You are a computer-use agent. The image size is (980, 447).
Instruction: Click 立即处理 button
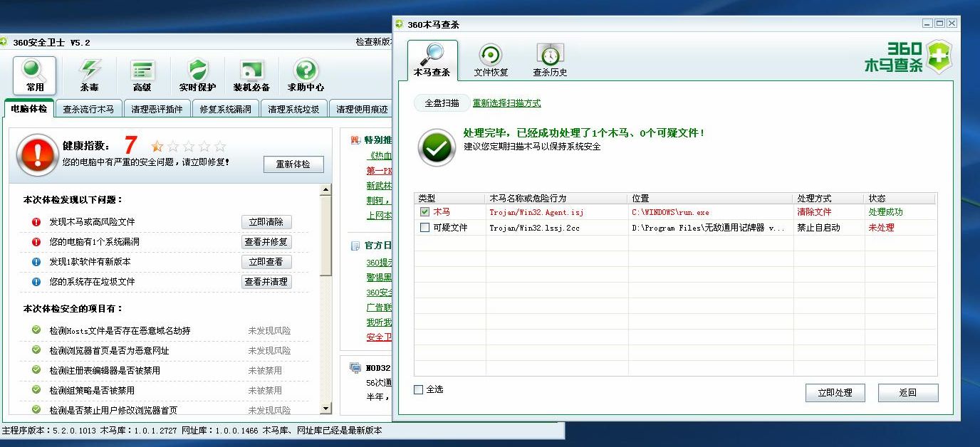pyautogui.click(x=835, y=393)
